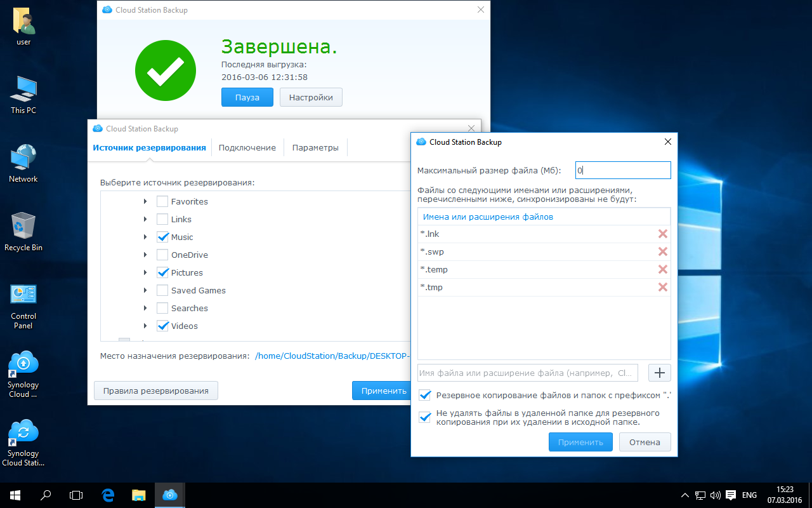Uncheck the Pictures folder checkbox
Viewport: 812px width, 508px height.
[x=162, y=272]
